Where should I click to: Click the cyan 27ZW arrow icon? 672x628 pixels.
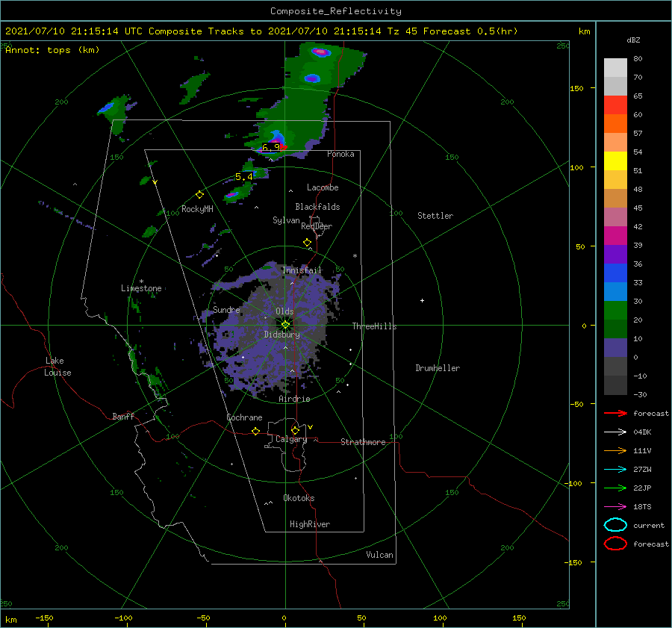point(615,470)
